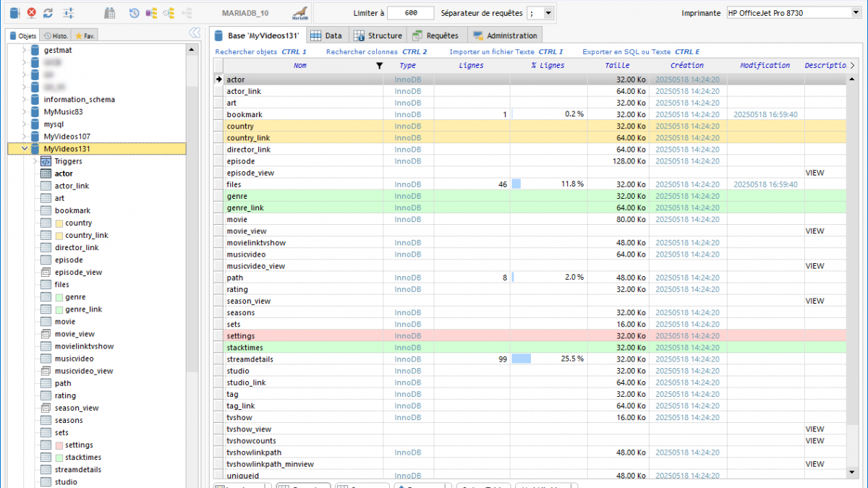Open the Data tab
This screenshot has width=868, height=488.
point(326,35)
